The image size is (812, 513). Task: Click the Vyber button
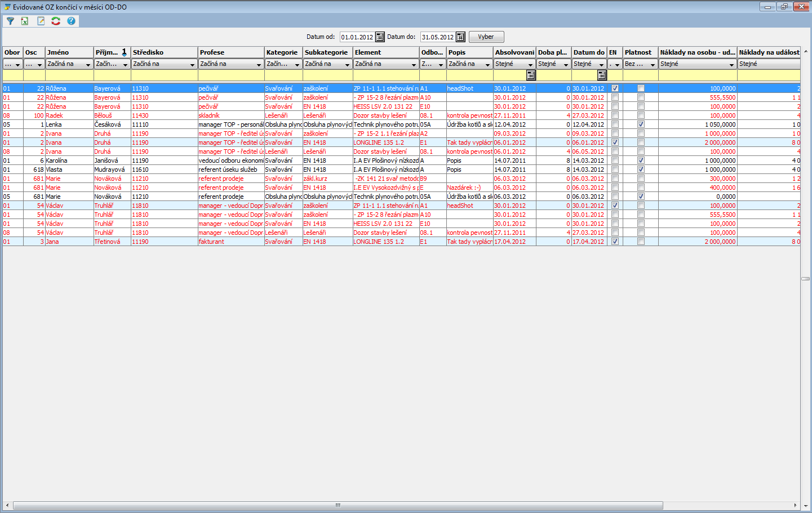pos(486,37)
